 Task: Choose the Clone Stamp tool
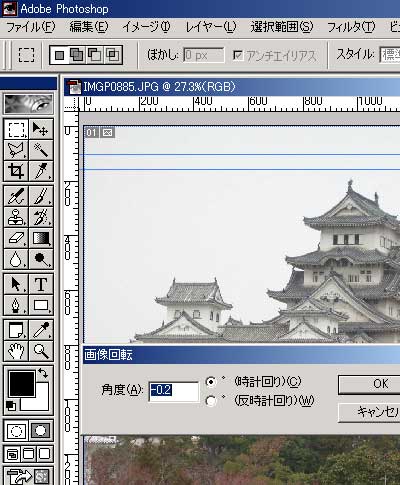tap(16, 217)
